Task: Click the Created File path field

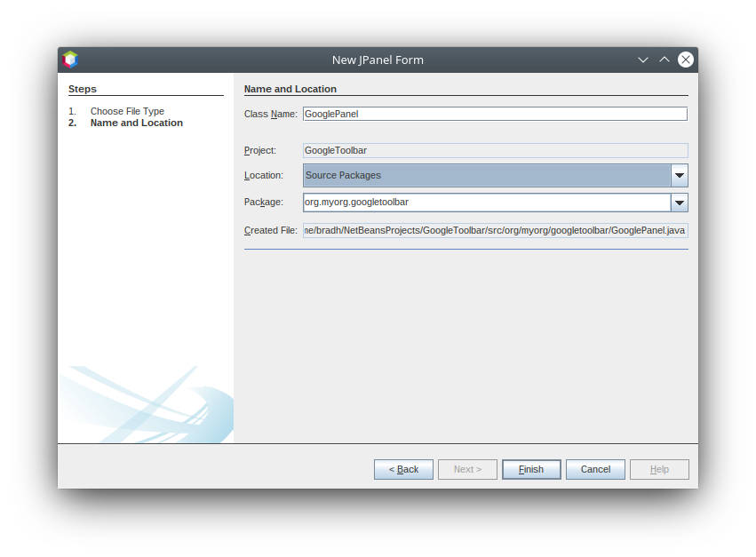Action: click(x=494, y=230)
